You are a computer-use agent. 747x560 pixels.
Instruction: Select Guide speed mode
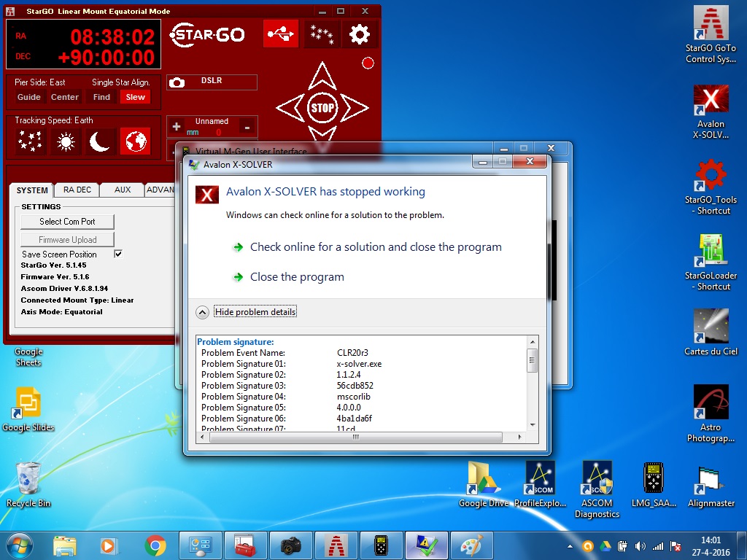tap(29, 97)
